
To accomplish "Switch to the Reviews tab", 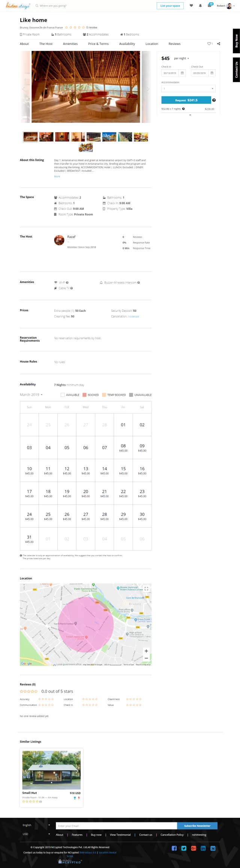I will [175, 44].
